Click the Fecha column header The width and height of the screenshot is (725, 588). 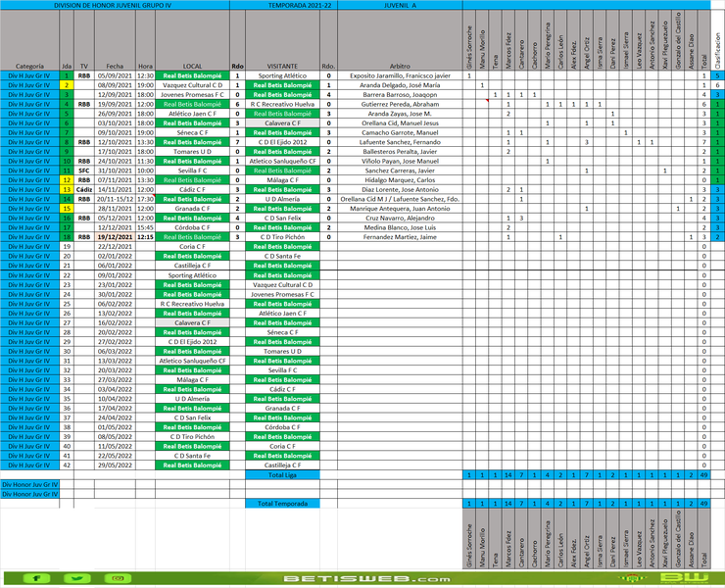tap(115, 67)
